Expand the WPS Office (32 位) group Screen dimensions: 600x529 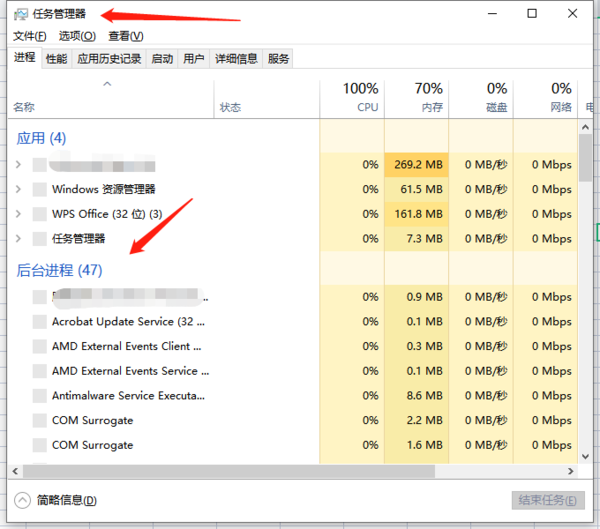click(18, 214)
